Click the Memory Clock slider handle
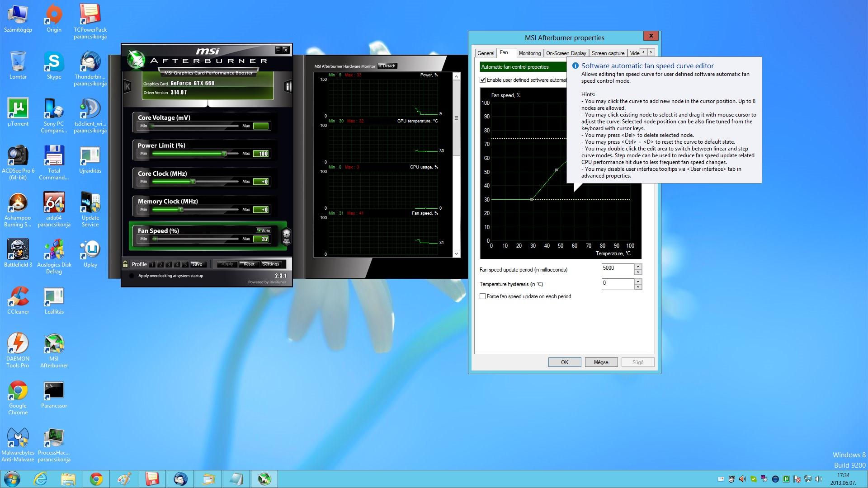Image resolution: width=868 pixels, height=488 pixels. point(181,210)
